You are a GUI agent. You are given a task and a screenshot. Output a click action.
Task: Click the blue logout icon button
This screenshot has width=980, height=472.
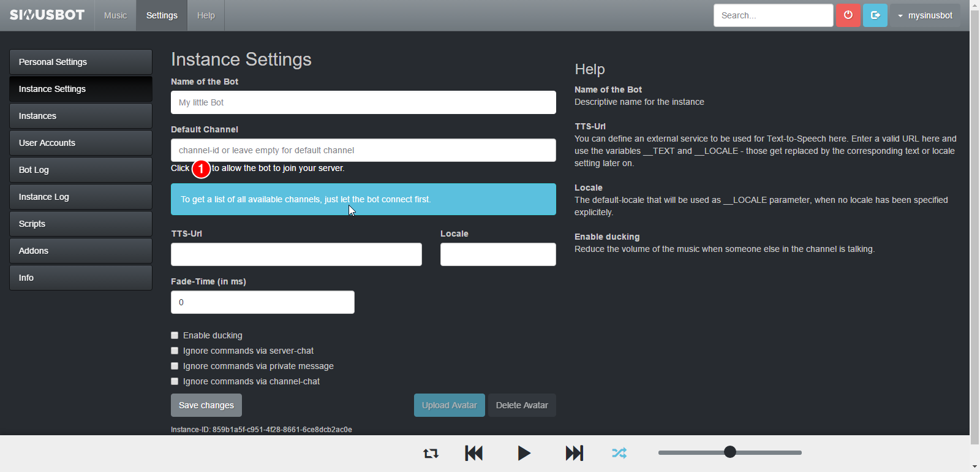coord(875,15)
